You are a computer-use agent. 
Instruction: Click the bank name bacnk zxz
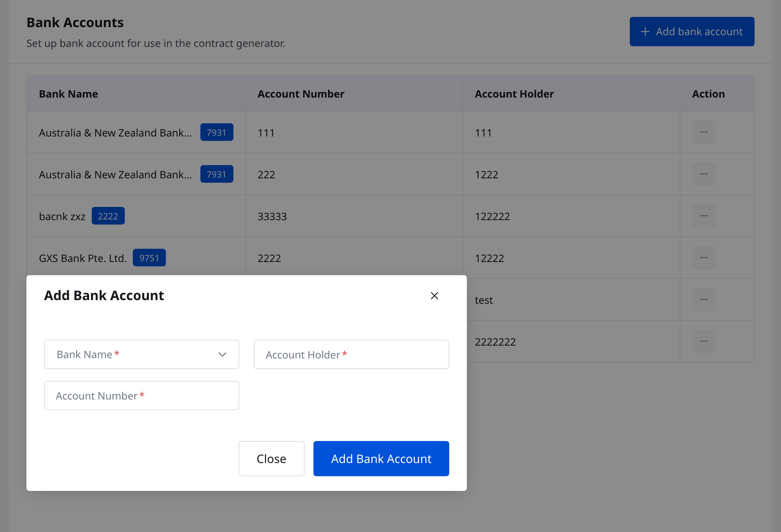coord(62,216)
